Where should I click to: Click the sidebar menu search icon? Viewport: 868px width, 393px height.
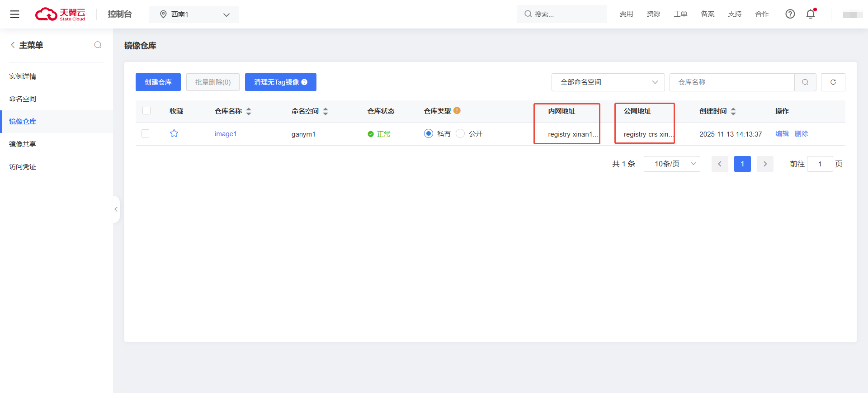pos(98,45)
